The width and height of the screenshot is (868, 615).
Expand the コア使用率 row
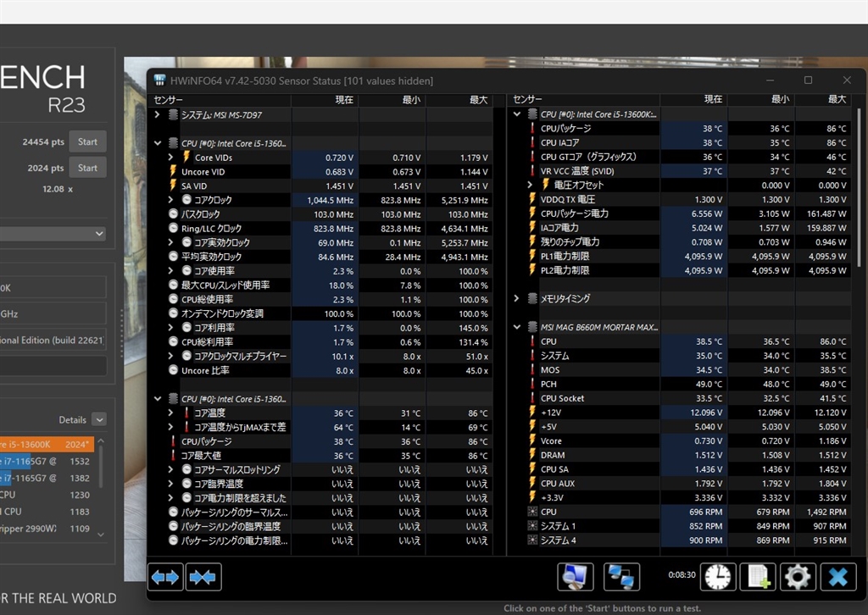pos(170,271)
